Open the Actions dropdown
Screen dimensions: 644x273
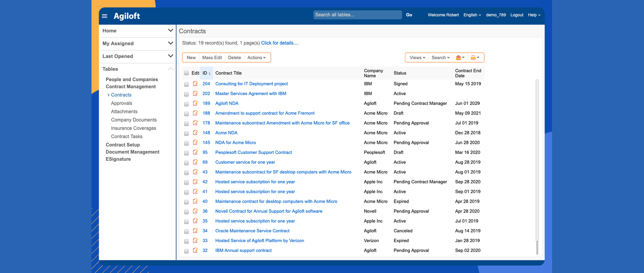point(257,58)
